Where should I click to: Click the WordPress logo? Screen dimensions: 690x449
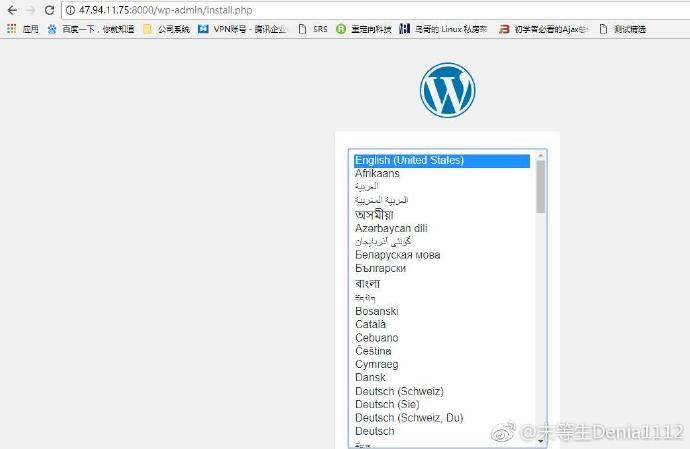[447, 90]
